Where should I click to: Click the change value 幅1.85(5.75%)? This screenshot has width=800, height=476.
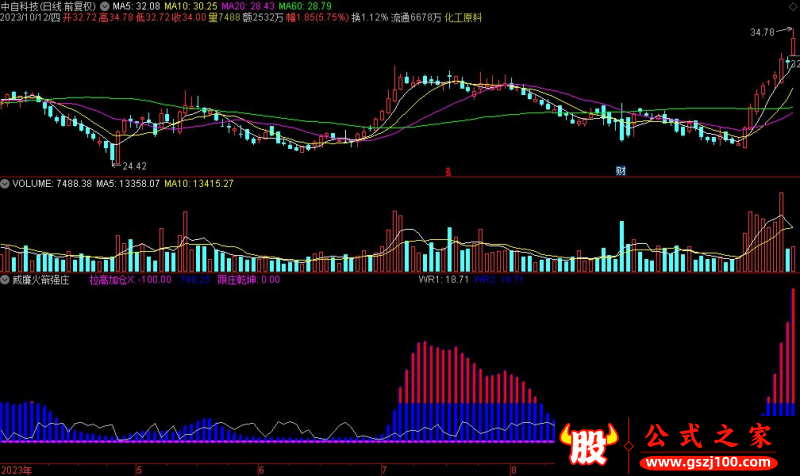click(317, 18)
